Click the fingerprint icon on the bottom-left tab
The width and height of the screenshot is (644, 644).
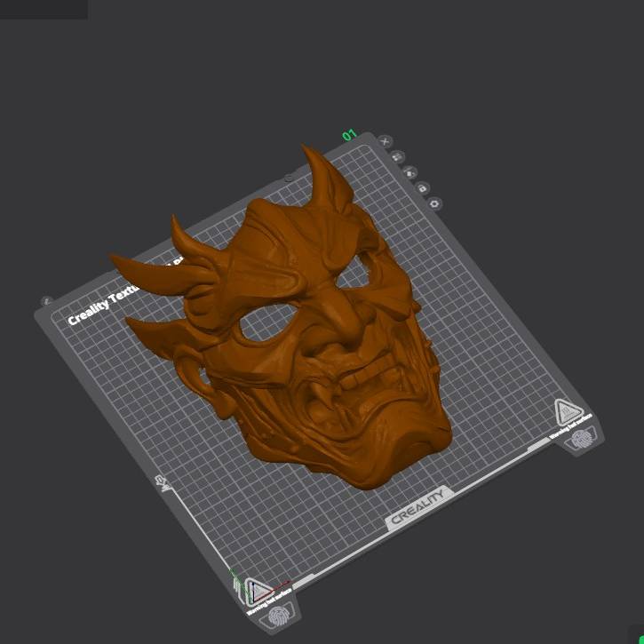[279, 616]
